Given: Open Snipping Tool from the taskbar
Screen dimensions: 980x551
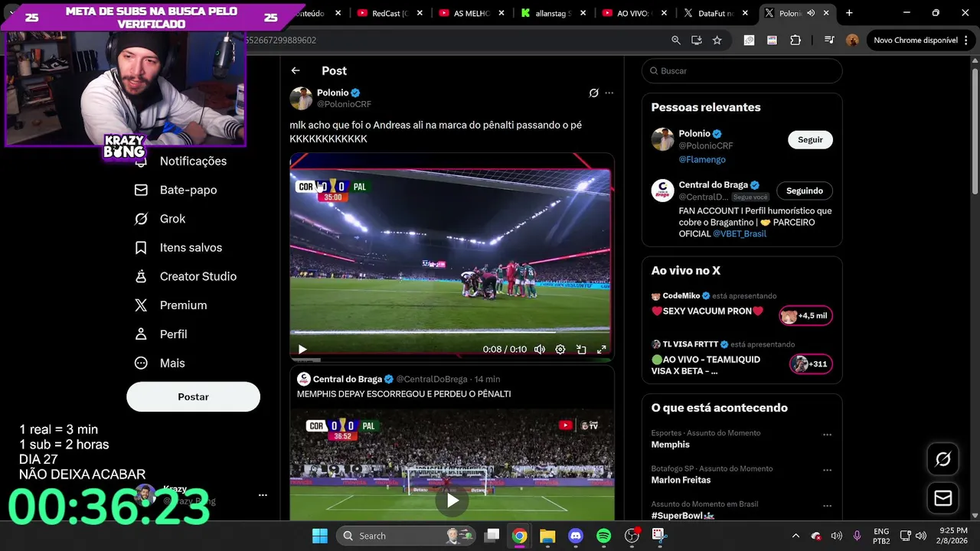Looking at the screenshot, I should [x=659, y=536].
